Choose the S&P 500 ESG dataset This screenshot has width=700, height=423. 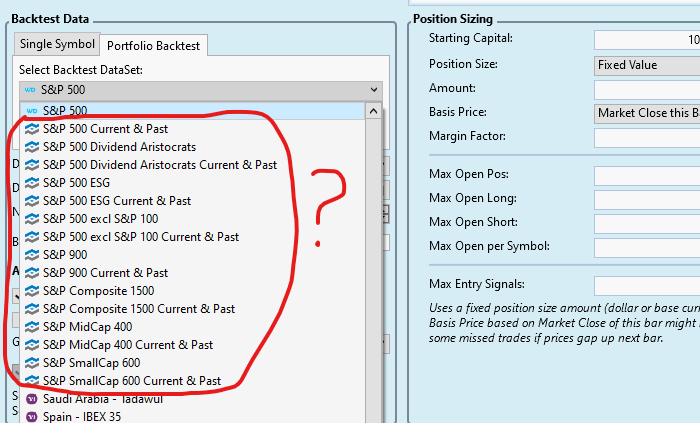click(x=192, y=183)
